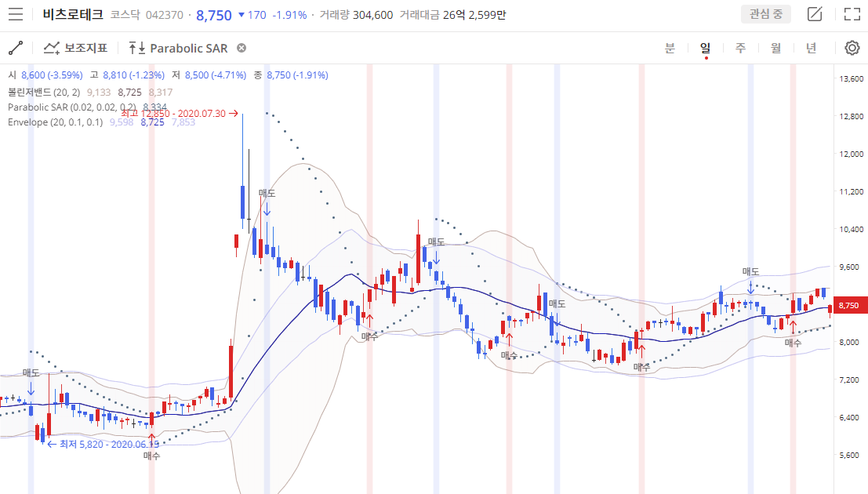868x494 pixels.
Task: Remove the Parabolic SAR indicator
Action: pos(242,48)
